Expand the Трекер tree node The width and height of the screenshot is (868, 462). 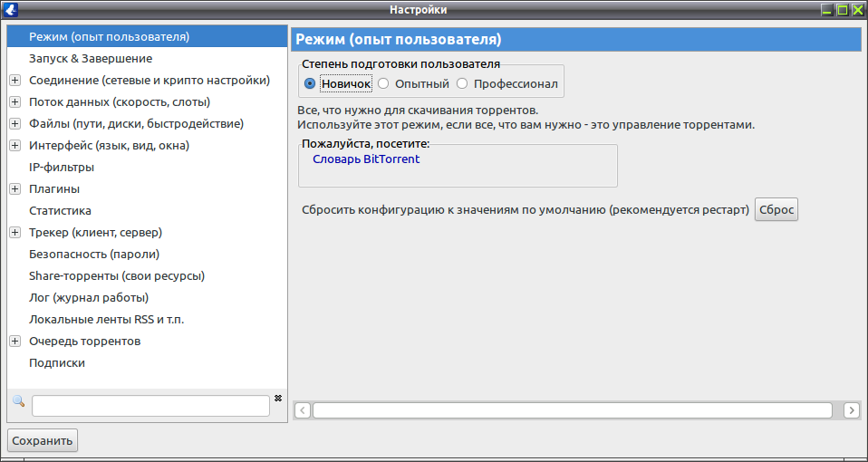coord(15,233)
